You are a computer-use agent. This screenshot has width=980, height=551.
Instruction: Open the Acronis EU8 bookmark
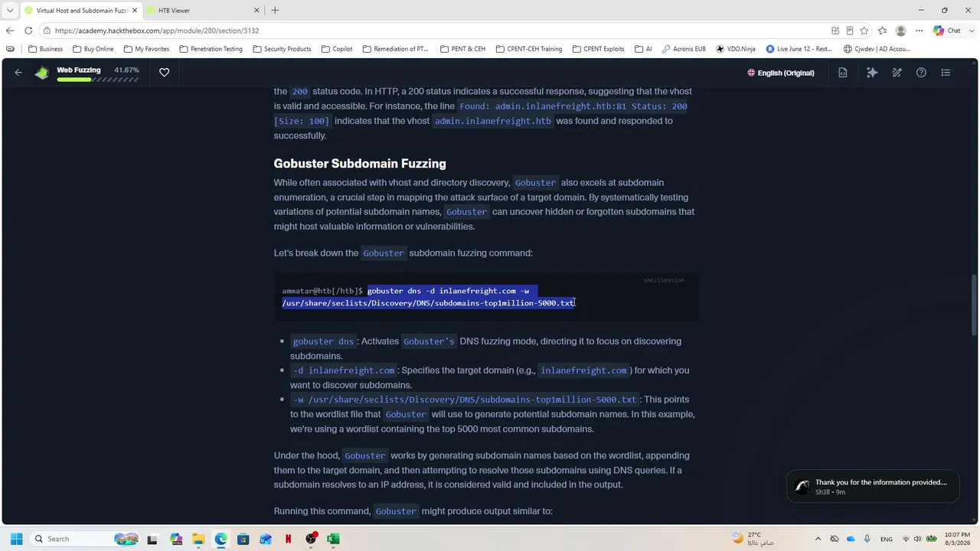tap(684, 49)
